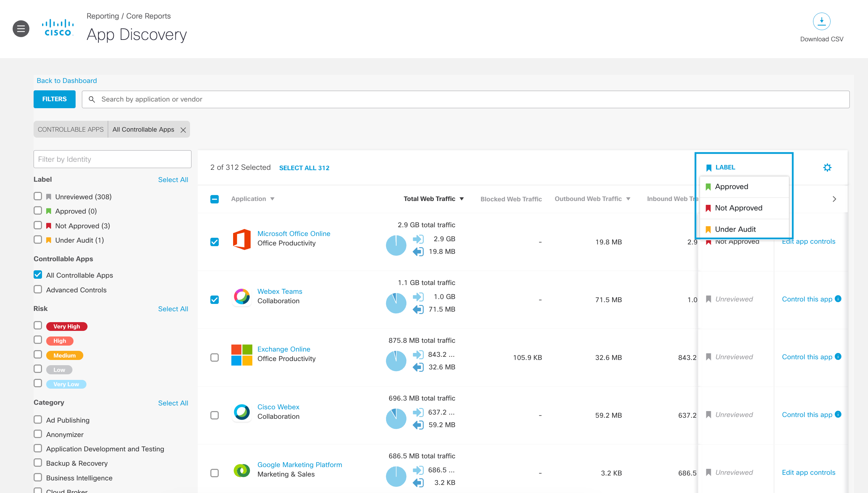
Task: Remove the All Controllable Apps filter chip
Action: tap(183, 130)
